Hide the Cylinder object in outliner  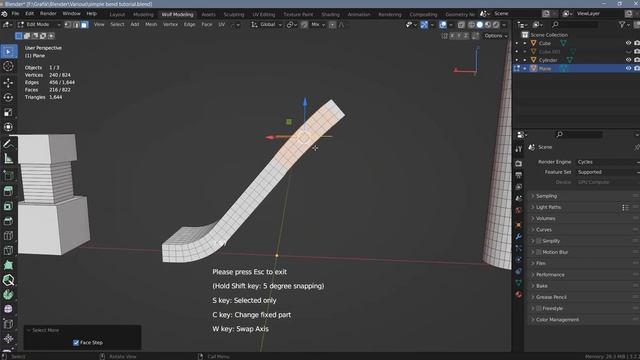pos(628,60)
